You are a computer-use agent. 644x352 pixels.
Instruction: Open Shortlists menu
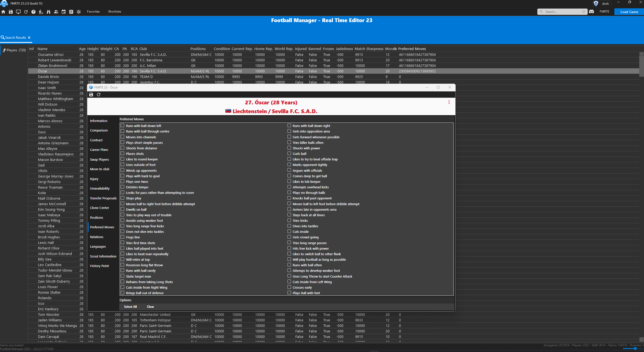point(114,12)
